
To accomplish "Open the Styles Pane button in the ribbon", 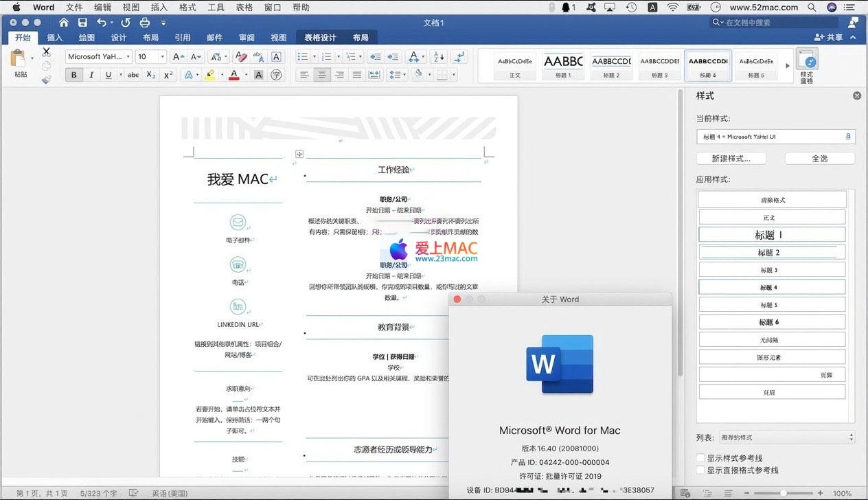I will [x=806, y=67].
